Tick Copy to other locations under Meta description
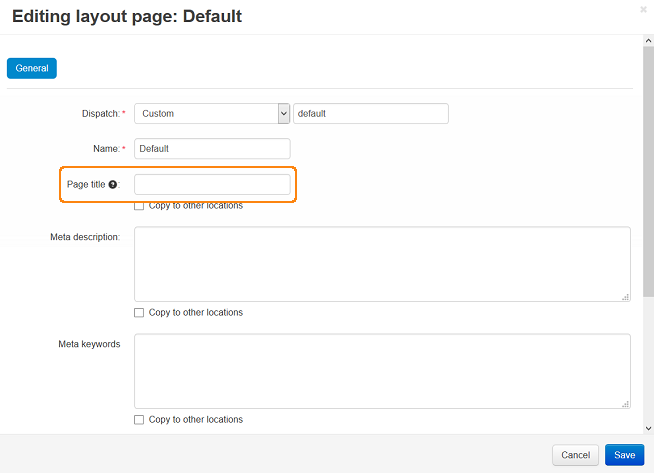 pos(139,312)
